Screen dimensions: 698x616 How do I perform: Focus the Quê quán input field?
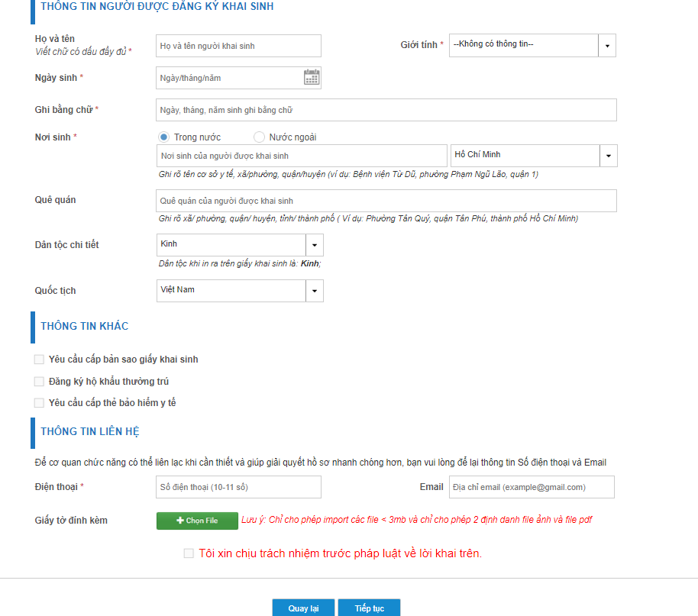point(386,201)
